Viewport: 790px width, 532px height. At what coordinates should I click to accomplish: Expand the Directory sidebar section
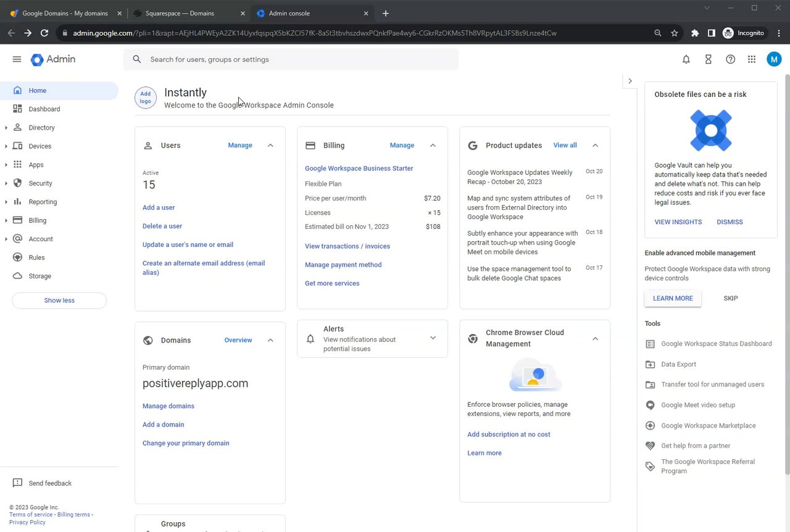coord(6,128)
